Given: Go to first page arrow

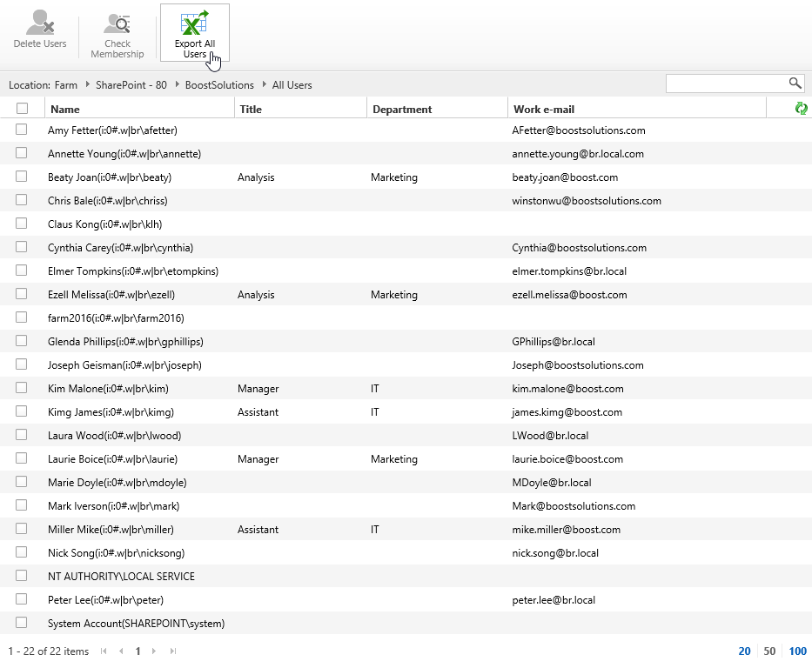Looking at the screenshot, I should [104, 651].
